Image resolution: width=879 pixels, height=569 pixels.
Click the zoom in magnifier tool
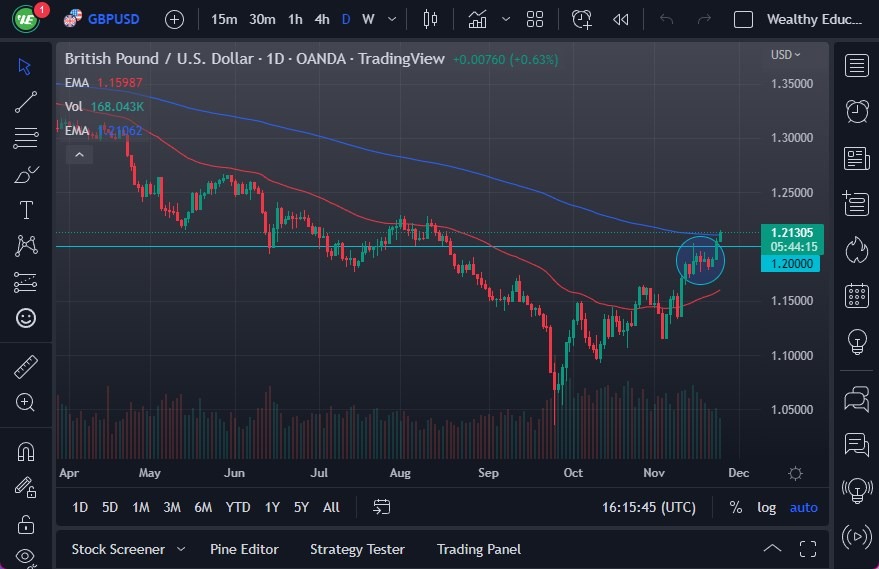(x=26, y=403)
